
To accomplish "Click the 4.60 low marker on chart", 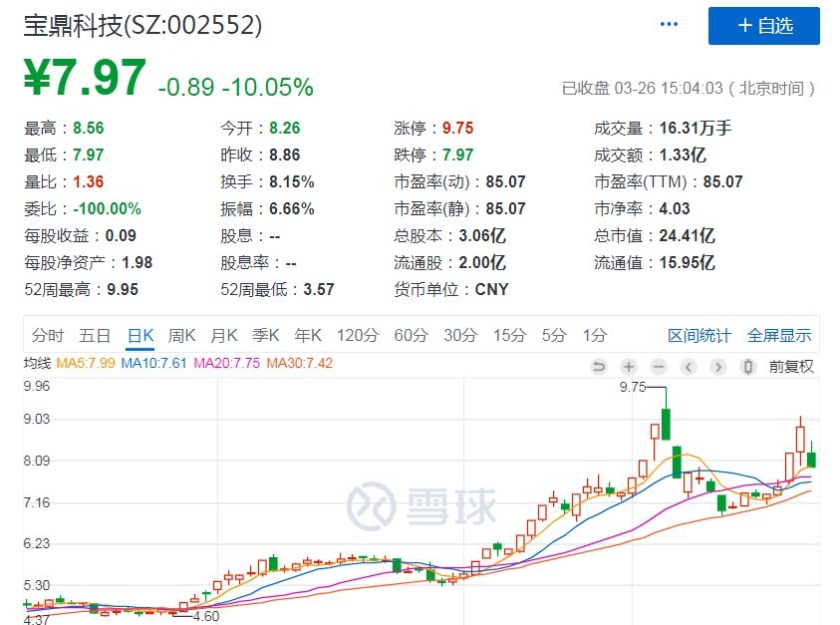I will 205,616.
